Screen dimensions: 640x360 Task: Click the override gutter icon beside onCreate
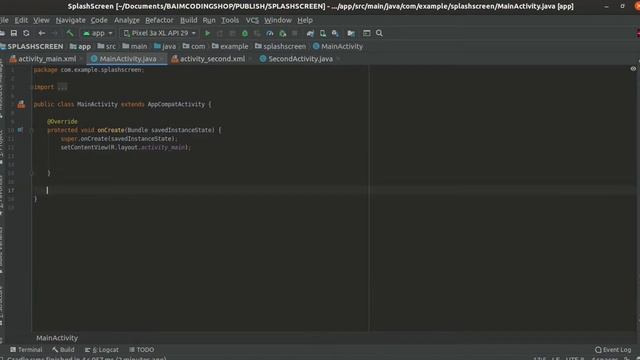point(20,130)
